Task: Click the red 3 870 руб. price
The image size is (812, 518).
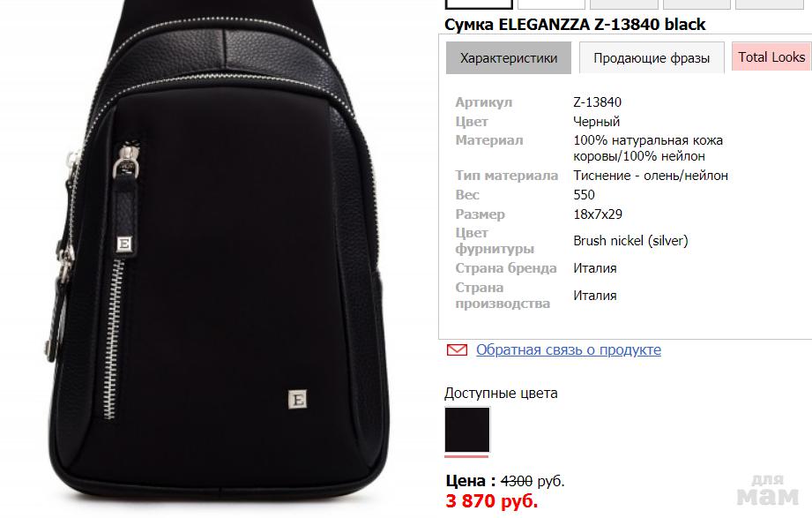Action: point(491,501)
